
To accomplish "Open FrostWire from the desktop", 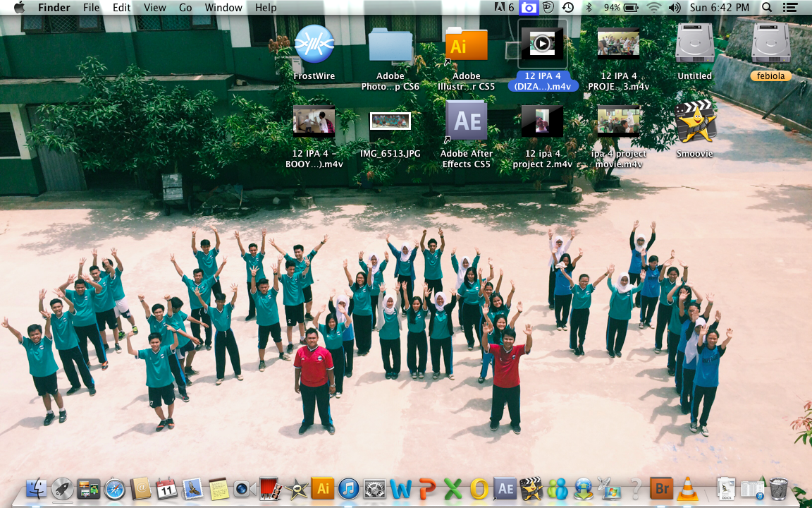I will [314, 44].
